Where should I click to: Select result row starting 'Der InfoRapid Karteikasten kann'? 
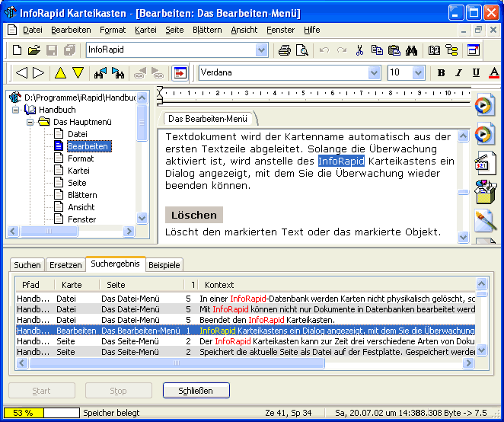[x=246, y=341]
